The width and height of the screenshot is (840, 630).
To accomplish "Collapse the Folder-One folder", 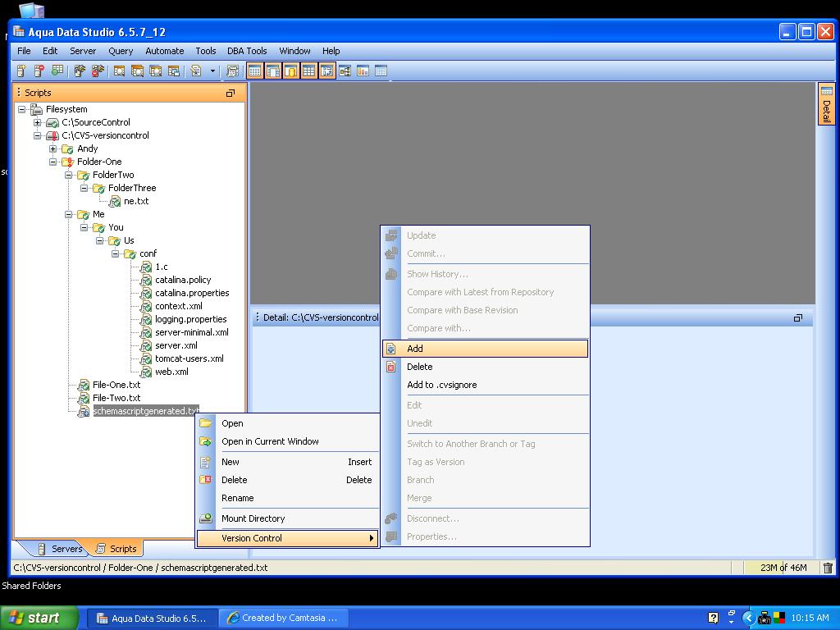I will point(53,162).
